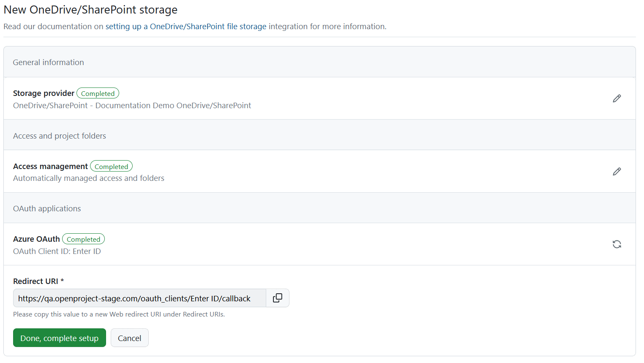Open the OneDrive/SharePoint documentation link

click(x=186, y=26)
